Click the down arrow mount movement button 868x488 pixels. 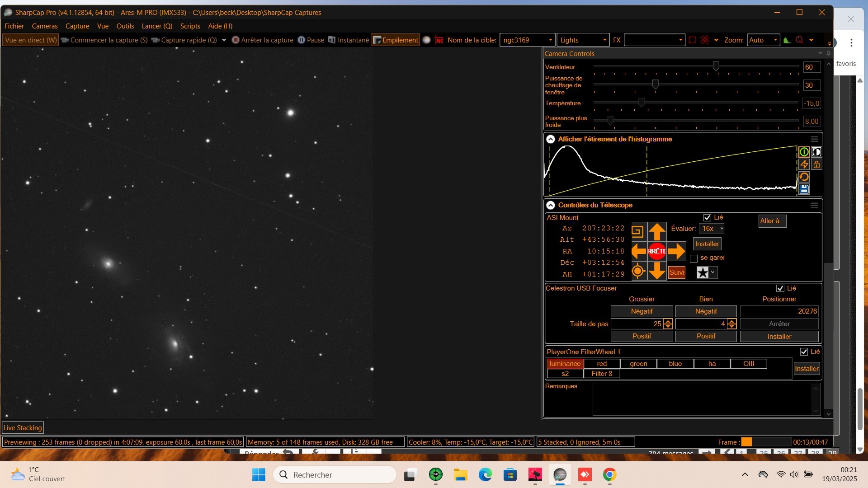coord(657,271)
